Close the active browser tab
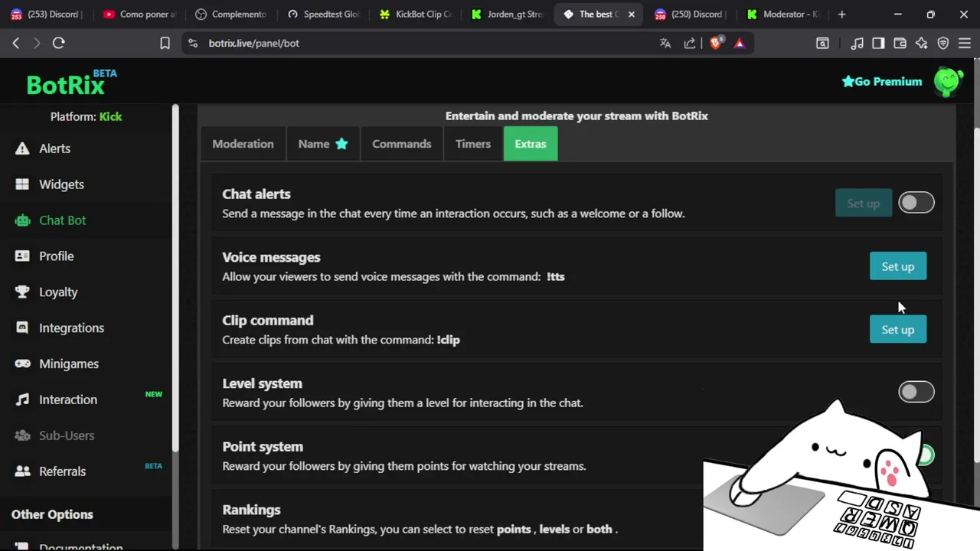This screenshot has width=980, height=551. [x=631, y=14]
